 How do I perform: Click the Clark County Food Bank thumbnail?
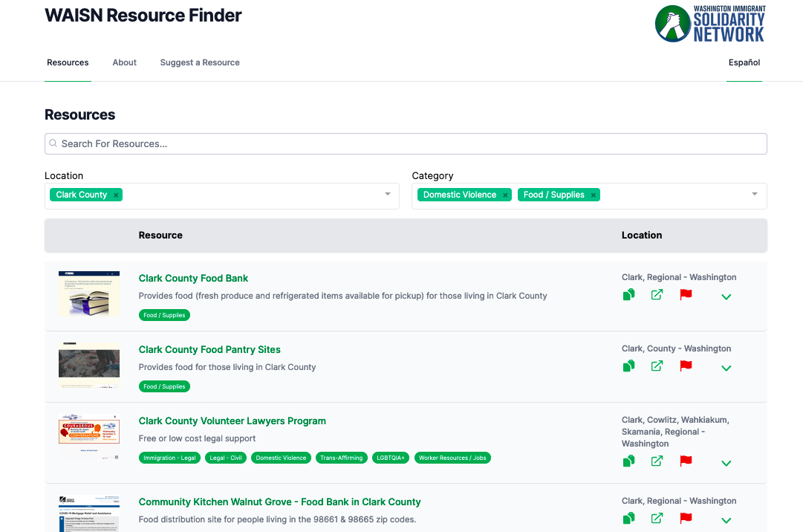click(89, 293)
